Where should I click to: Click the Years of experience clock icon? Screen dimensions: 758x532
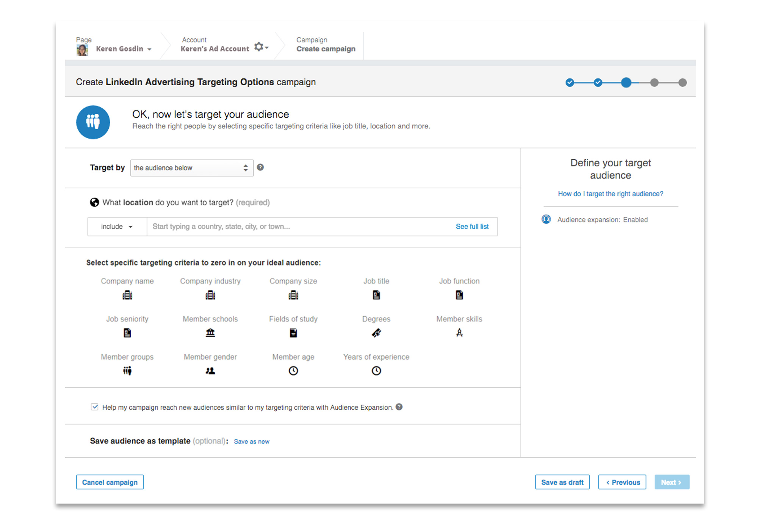(x=376, y=371)
